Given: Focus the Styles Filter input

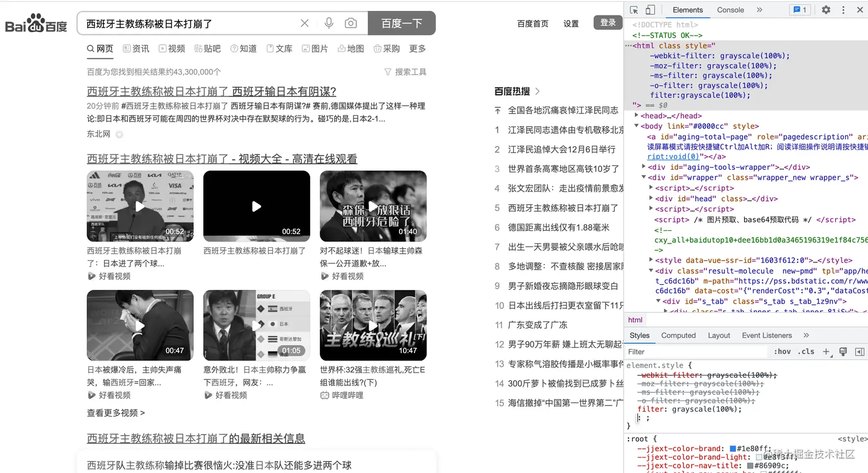Looking at the screenshot, I should (696, 352).
